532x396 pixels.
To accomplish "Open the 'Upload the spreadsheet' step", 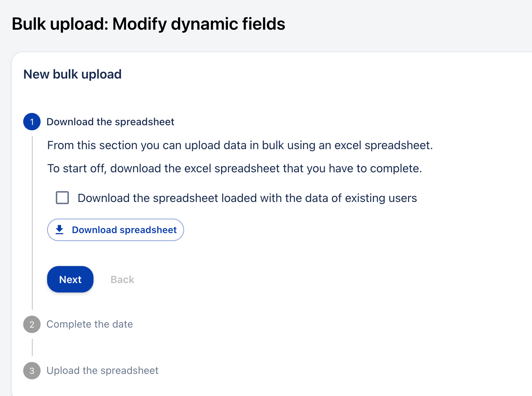I will (x=102, y=371).
